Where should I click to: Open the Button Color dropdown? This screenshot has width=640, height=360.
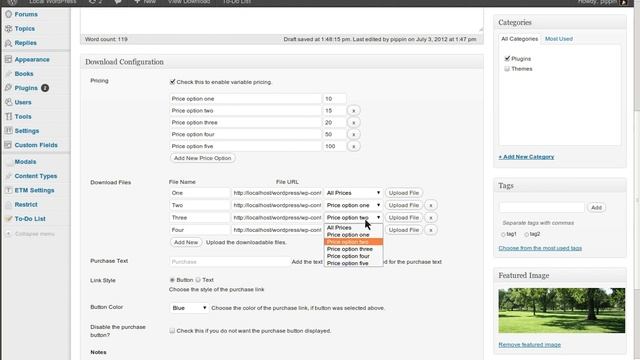pyautogui.click(x=189, y=308)
